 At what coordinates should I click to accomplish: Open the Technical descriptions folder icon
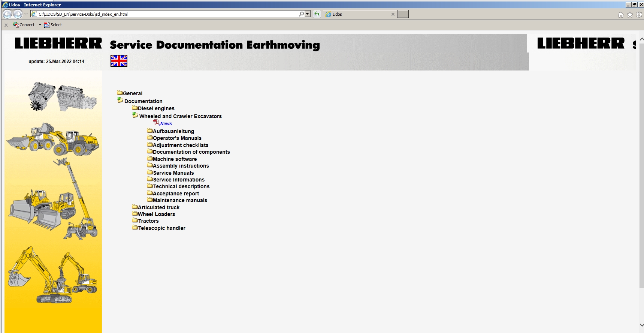tap(150, 186)
